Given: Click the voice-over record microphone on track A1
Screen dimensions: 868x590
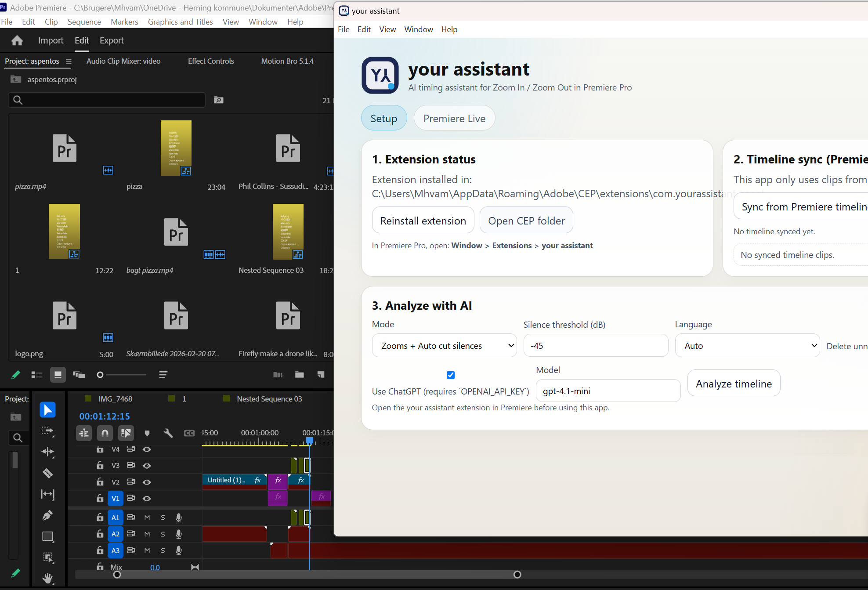Looking at the screenshot, I should point(178,517).
